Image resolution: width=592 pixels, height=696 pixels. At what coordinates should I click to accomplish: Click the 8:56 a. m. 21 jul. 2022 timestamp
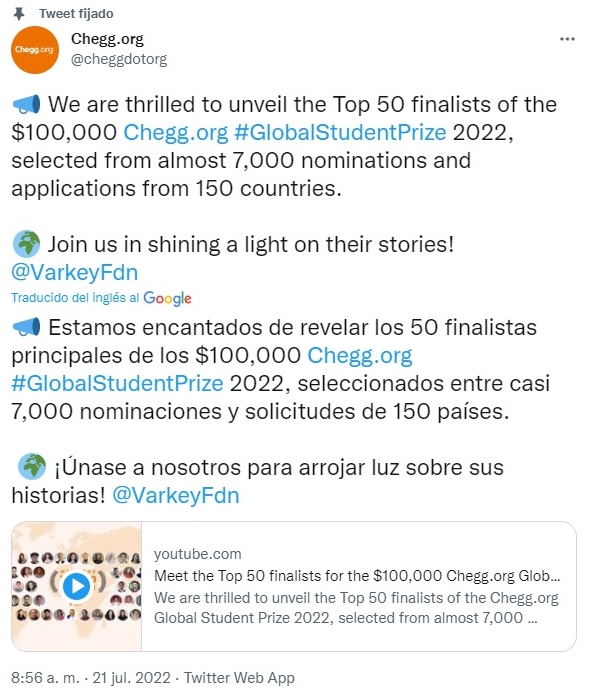point(91,678)
